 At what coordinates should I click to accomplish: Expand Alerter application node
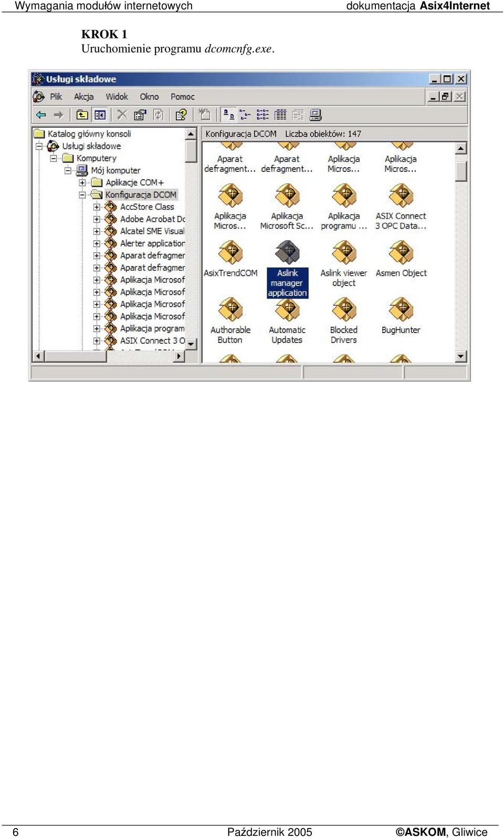pos(97,243)
